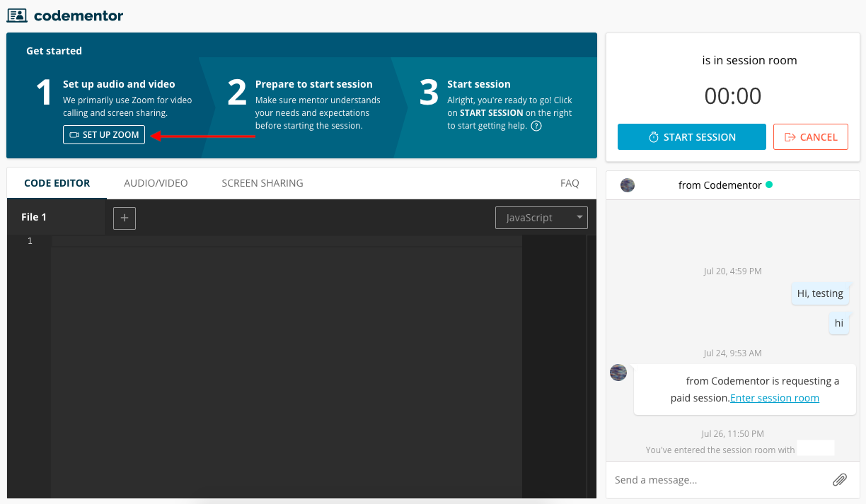Select the File 1 tab
This screenshot has height=504, width=866.
[x=57, y=217]
